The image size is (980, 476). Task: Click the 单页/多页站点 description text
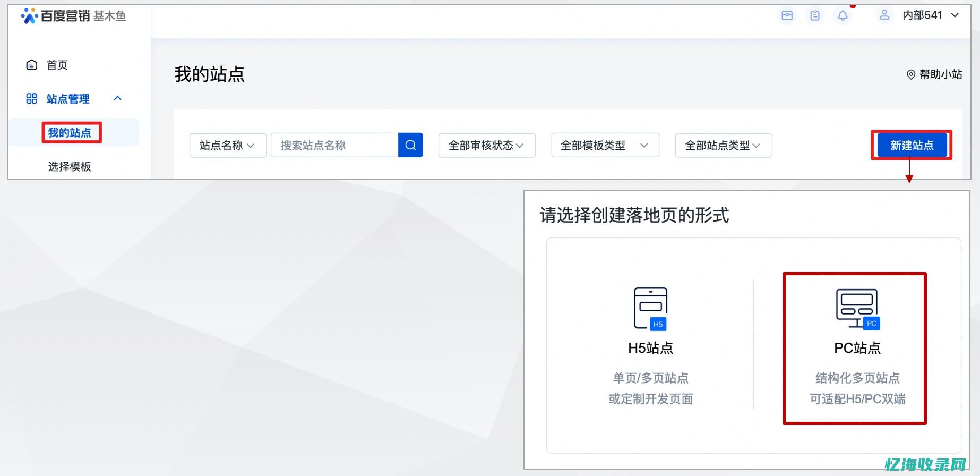coord(651,378)
